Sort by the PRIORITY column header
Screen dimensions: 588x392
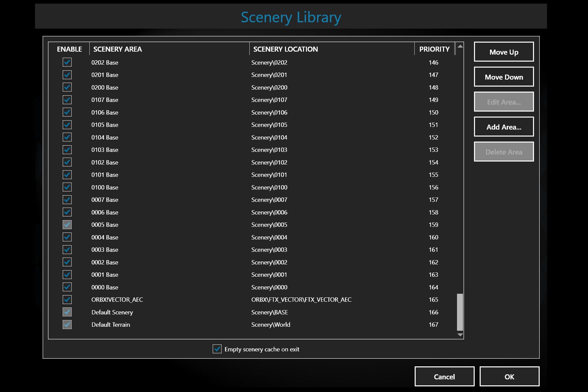click(434, 49)
